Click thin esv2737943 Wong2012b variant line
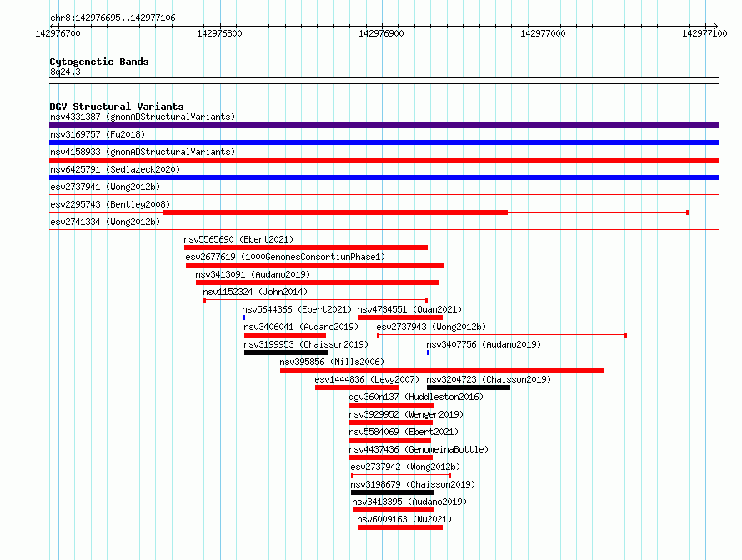Viewport: 742px width, 560px height. click(x=502, y=335)
